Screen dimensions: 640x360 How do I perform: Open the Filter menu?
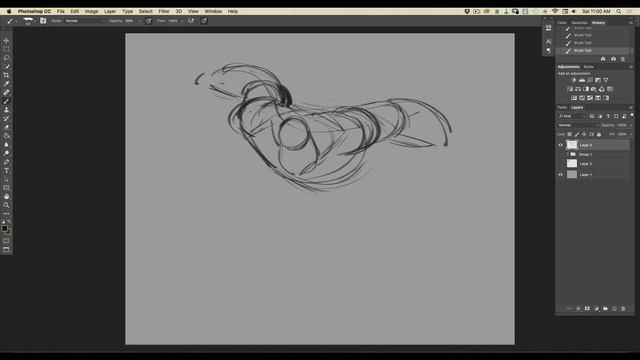point(164,11)
